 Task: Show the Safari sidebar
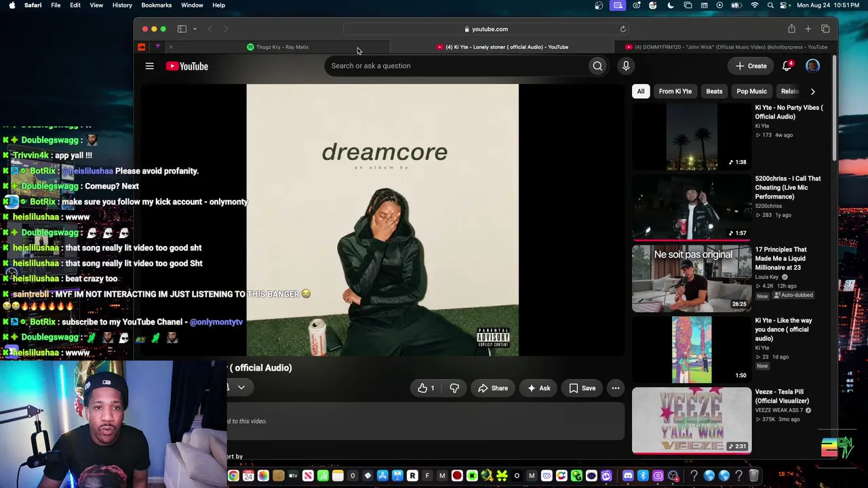point(182,29)
